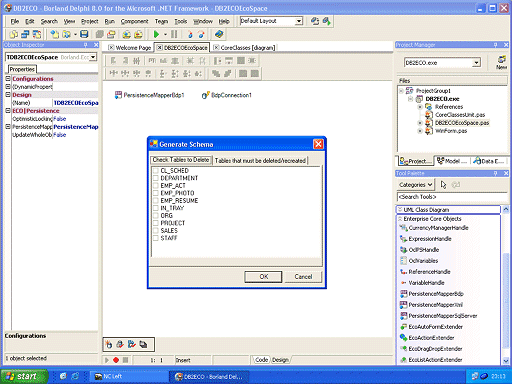Click the first main toolbar icon below File
The width and height of the screenshot is (512, 384).
coord(14,34)
